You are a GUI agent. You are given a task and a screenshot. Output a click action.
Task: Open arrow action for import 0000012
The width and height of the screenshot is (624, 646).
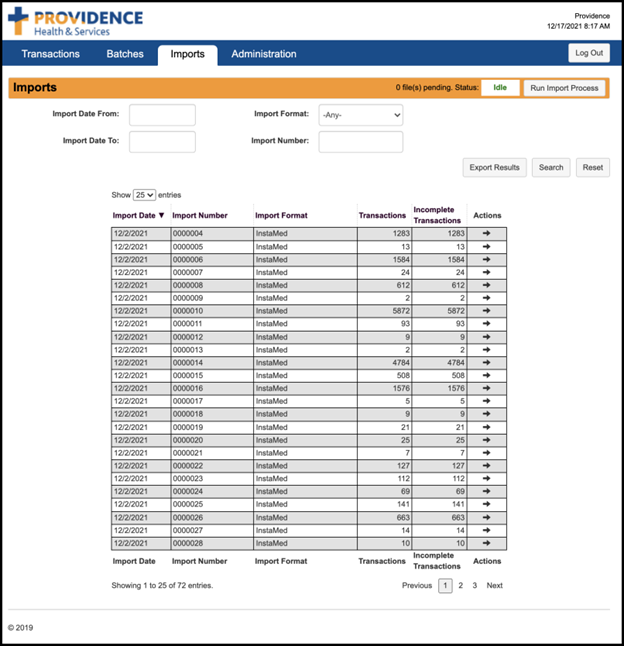pos(486,337)
